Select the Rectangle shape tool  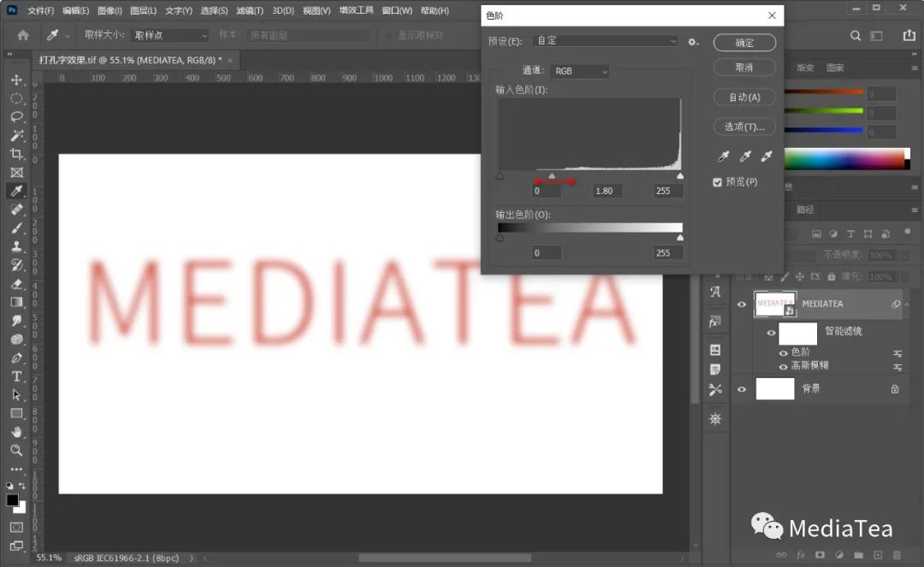tap(16, 413)
